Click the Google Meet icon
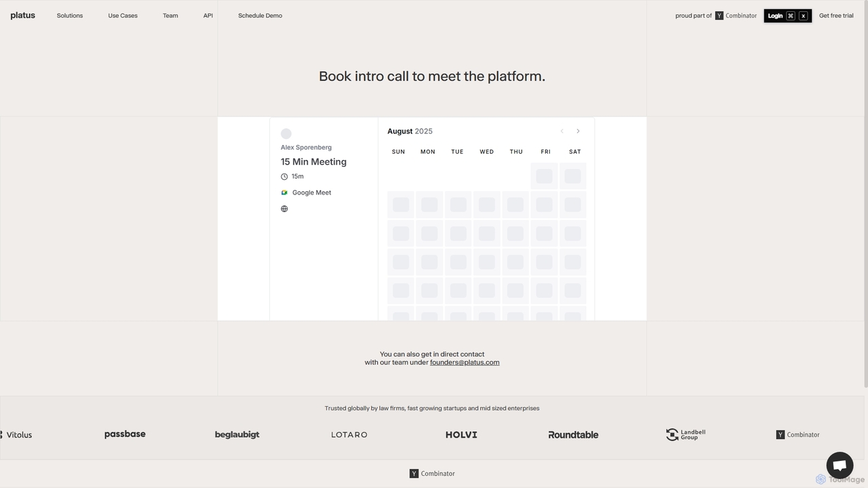The width and height of the screenshot is (868, 488). 284,192
